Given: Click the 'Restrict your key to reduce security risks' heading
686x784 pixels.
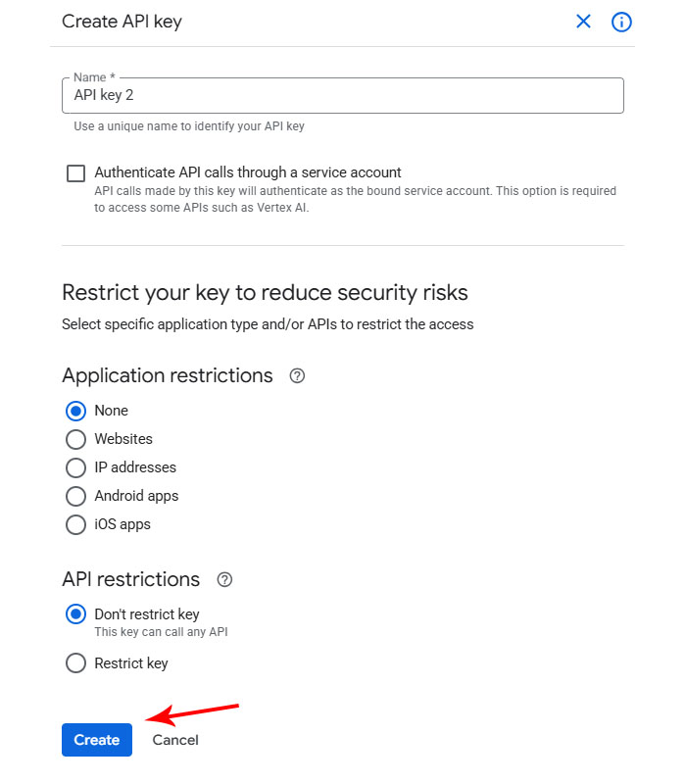Looking at the screenshot, I should coord(265,292).
